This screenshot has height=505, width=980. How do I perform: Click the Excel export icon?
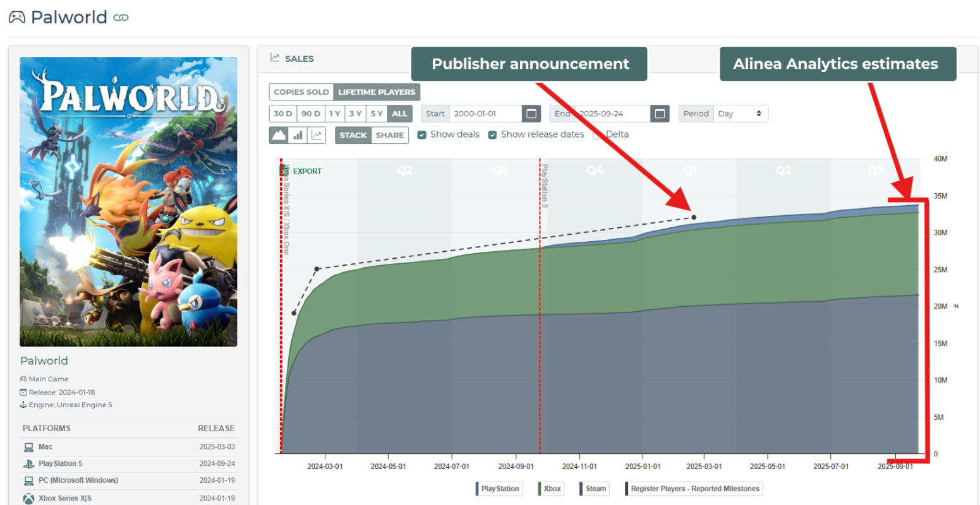pyautogui.click(x=285, y=170)
